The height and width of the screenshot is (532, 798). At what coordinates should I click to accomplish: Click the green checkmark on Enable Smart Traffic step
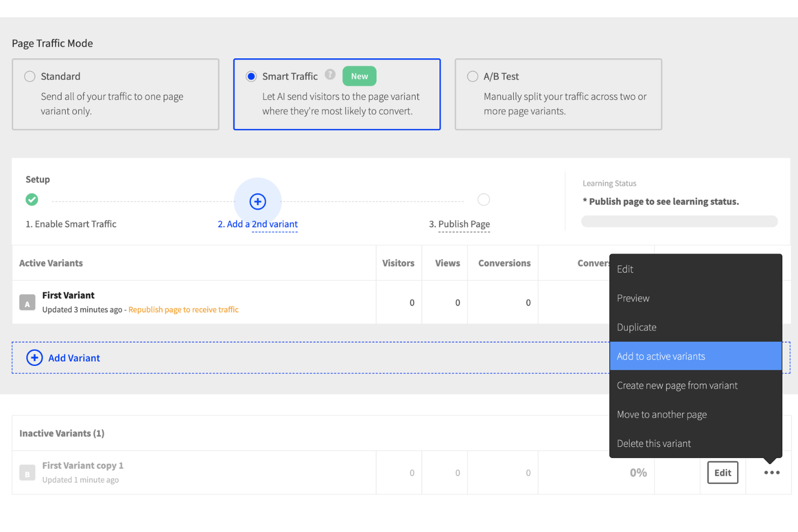point(32,199)
